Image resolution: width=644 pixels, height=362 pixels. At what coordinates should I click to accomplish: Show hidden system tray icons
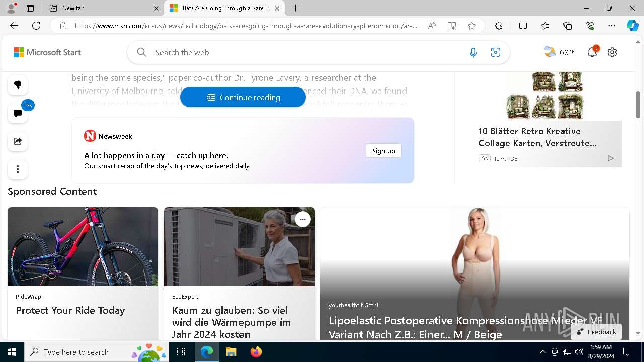pyautogui.click(x=542, y=352)
